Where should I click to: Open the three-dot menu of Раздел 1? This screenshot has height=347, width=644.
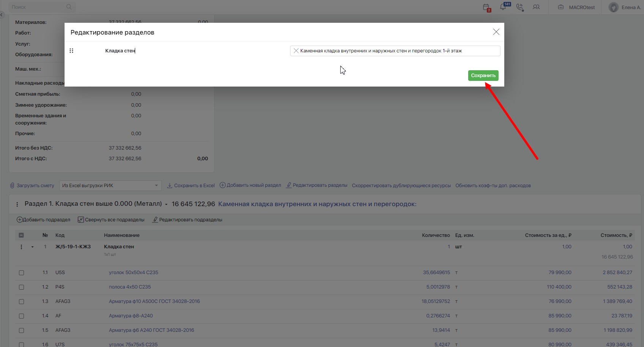(x=17, y=204)
